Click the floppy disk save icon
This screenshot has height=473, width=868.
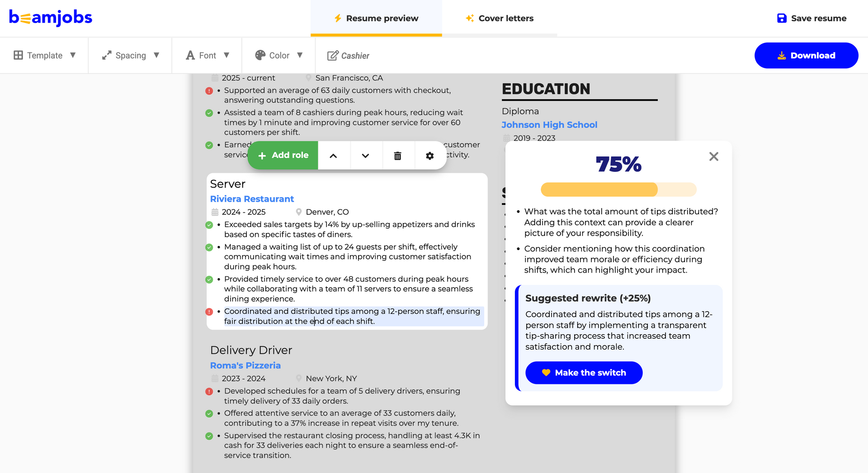pos(782,18)
